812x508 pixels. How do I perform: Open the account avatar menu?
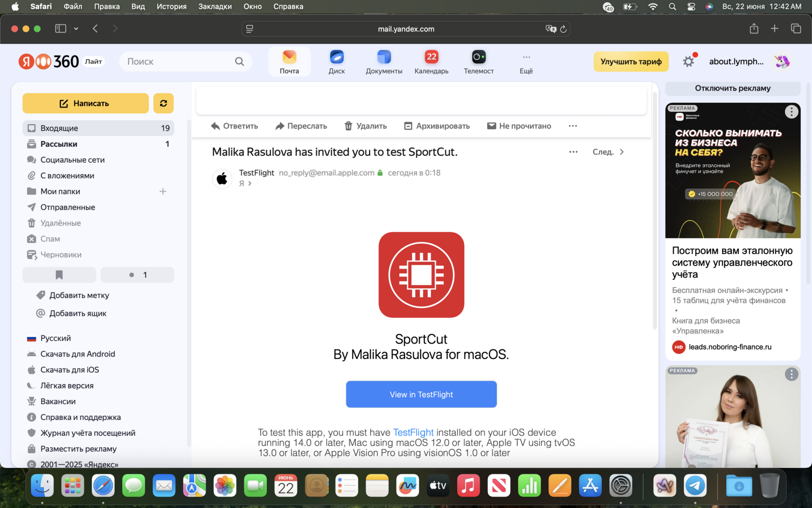[x=782, y=61]
